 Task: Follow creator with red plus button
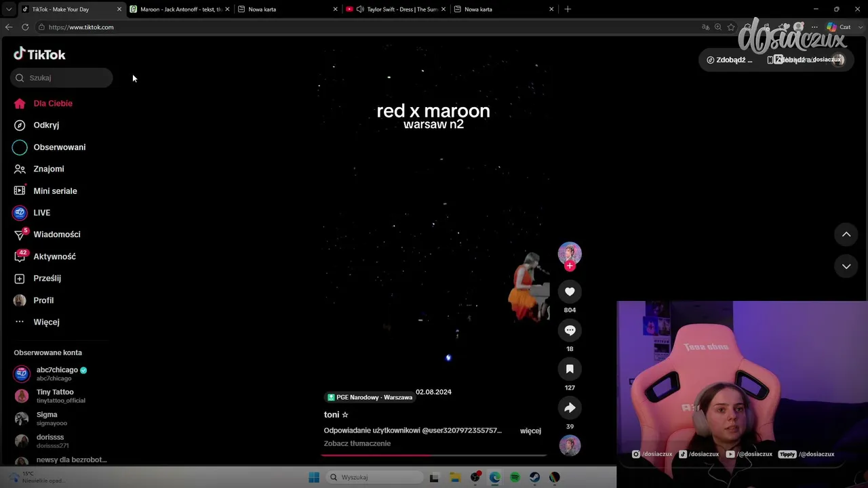click(570, 266)
